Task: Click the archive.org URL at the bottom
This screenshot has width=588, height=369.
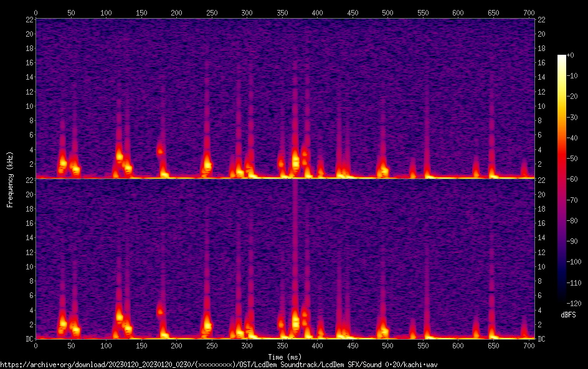Action: point(219,365)
